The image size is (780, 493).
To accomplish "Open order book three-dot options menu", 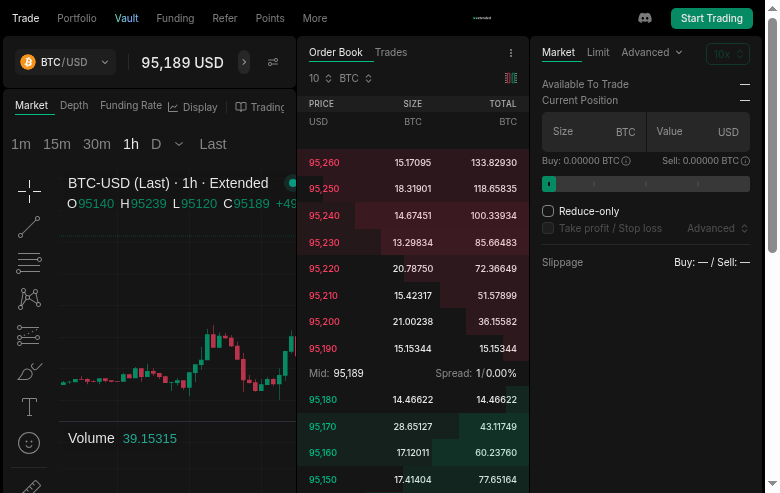I will 511,53.
